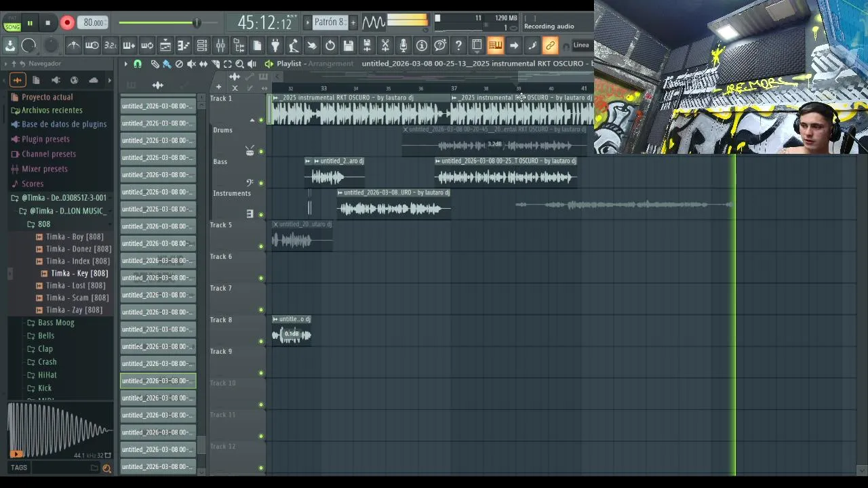The height and width of the screenshot is (488, 868).
Task: Click the tempo value 80.000
Action: point(93,23)
